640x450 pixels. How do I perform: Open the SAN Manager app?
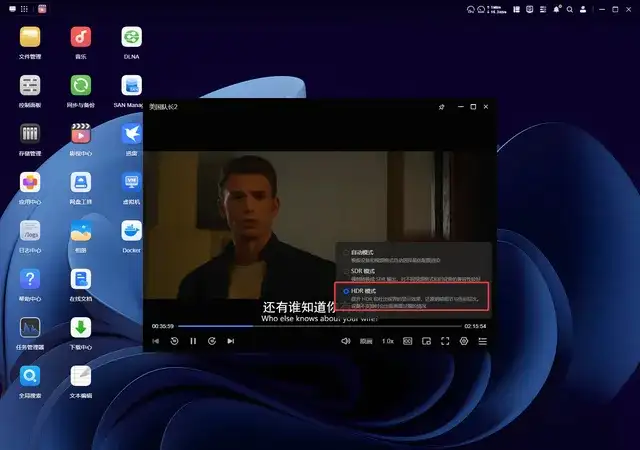pyautogui.click(x=131, y=86)
